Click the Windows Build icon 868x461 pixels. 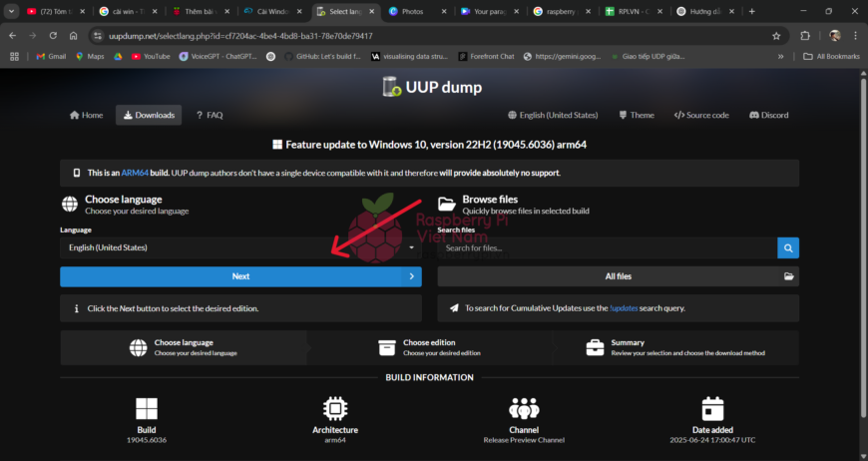(x=147, y=409)
